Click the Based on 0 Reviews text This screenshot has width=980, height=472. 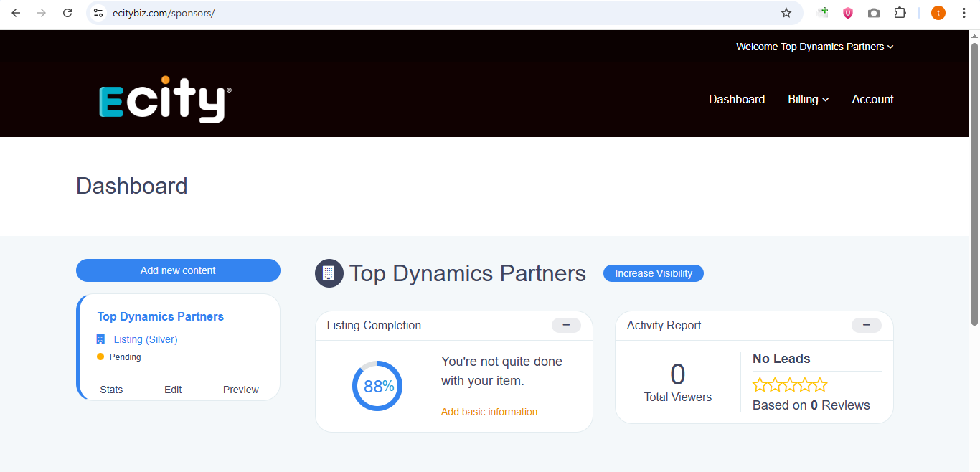coord(811,405)
